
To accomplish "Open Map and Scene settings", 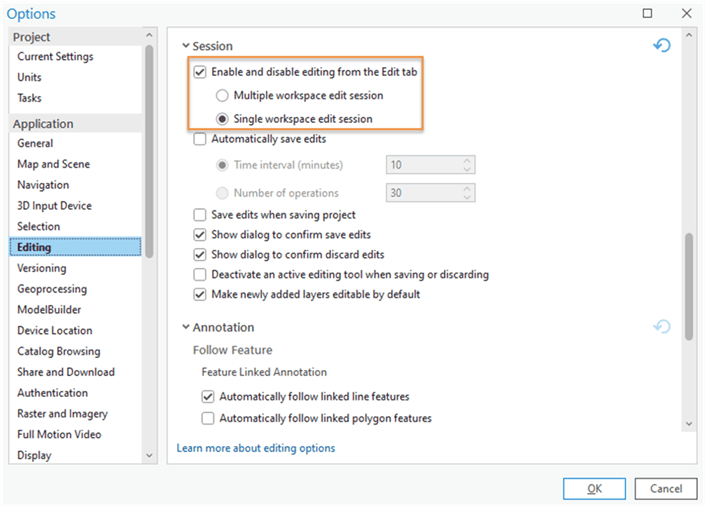I will click(x=53, y=164).
